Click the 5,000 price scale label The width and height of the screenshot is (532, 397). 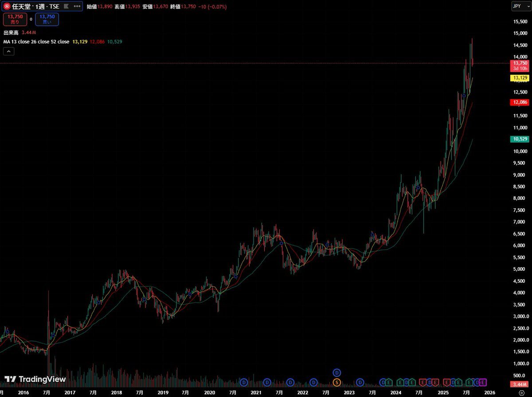point(520,269)
